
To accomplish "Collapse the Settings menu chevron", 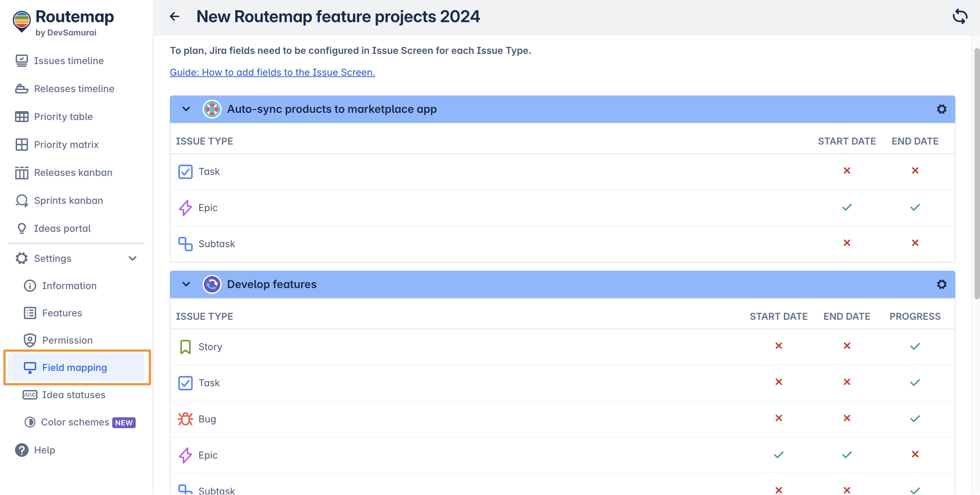I will click(132, 258).
